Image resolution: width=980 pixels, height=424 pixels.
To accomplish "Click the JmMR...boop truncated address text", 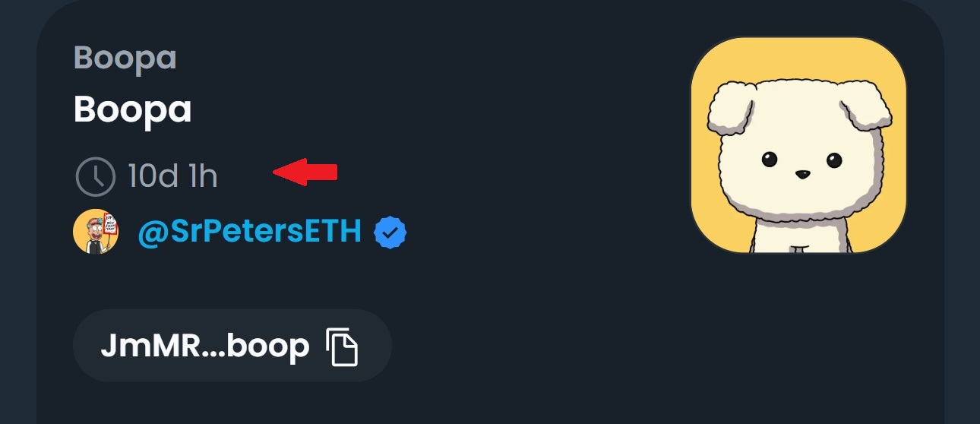I will tap(205, 346).
